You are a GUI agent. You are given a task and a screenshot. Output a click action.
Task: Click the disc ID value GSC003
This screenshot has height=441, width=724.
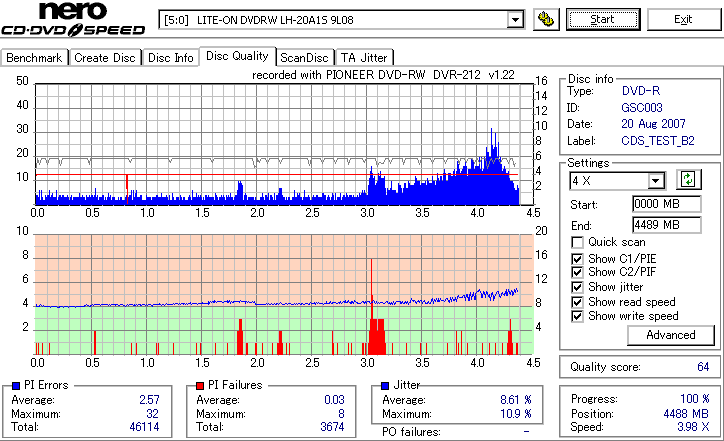click(x=642, y=108)
